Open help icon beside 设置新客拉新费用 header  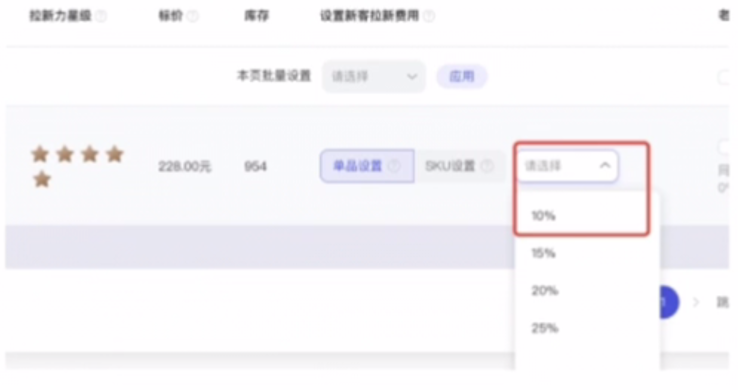428,16
